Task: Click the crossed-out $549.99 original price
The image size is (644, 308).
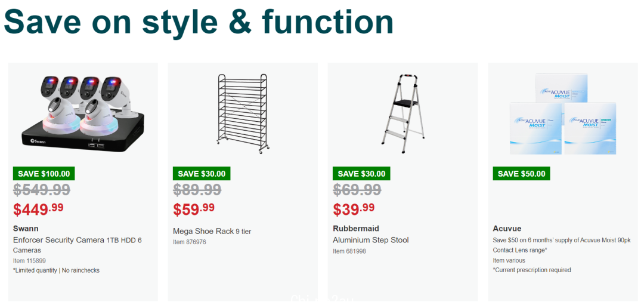Action: 42,190
